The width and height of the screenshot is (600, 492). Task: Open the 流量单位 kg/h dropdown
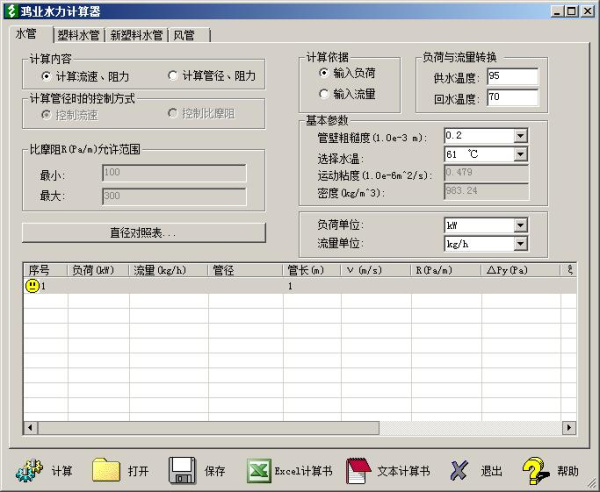[520, 243]
